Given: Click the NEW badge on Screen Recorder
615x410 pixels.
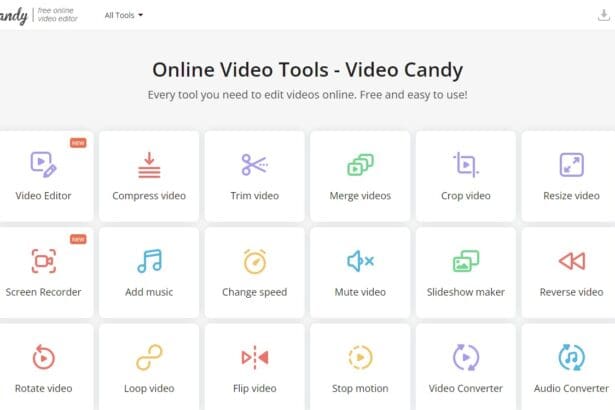Looking at the screenshot, I should pyautogui.click(x=78, y=239).
